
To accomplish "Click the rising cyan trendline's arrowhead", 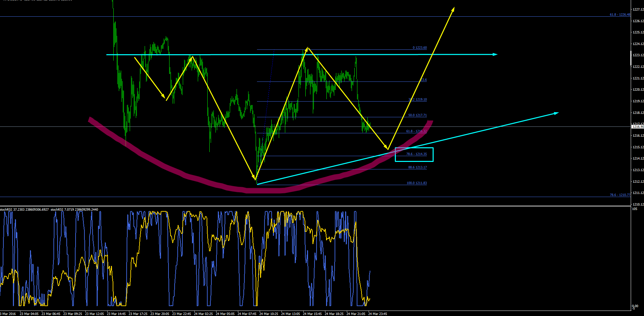I will [x=556, y=113].
